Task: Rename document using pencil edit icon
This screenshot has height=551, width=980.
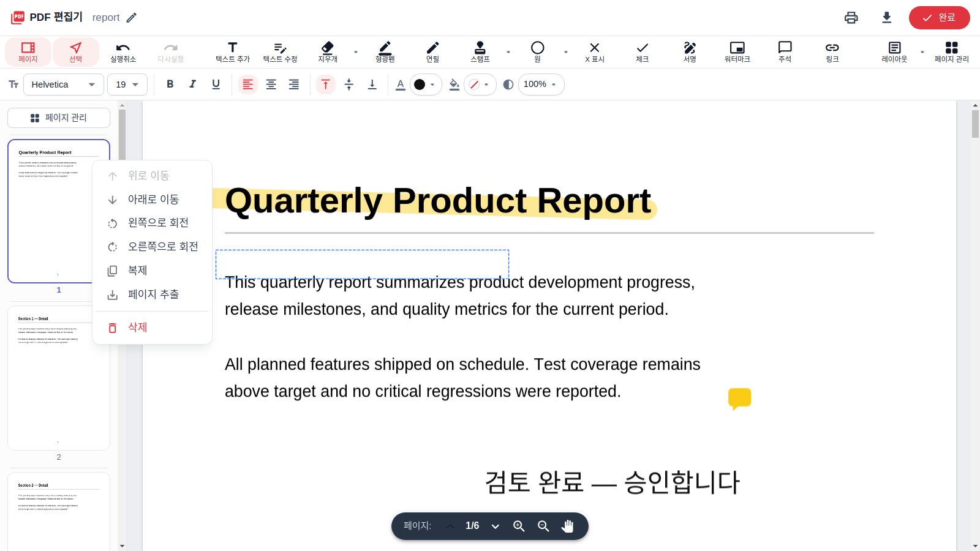Action: tap(131, 18)
